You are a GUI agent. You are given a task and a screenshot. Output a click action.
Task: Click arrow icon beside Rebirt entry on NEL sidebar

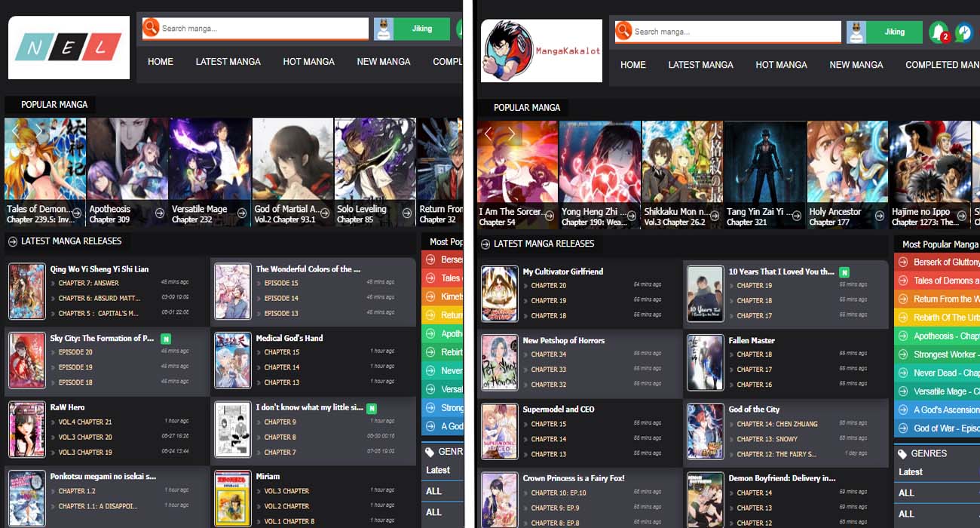pos(430,352)
